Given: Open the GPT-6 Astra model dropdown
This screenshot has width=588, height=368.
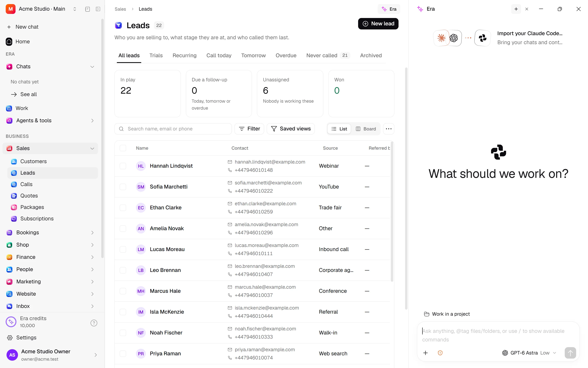Looking at the screenshot, I should pyautogui.click(x=529, y=353).
